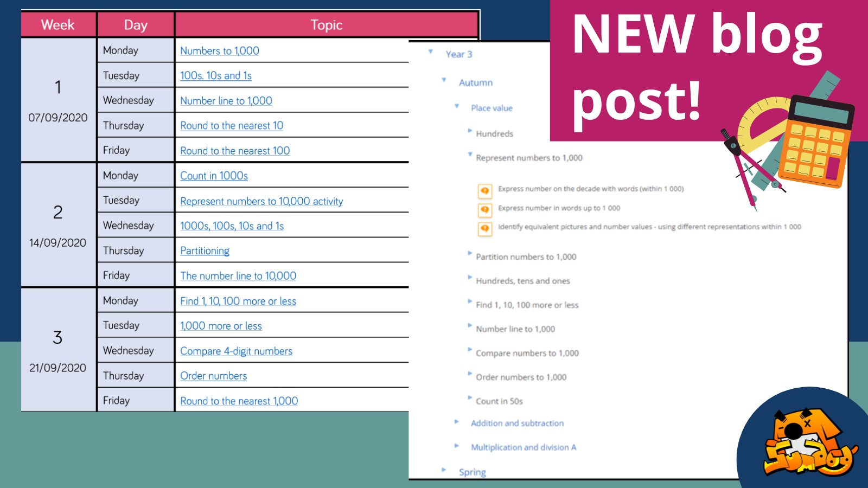
Task: Collapse the Place value arrow
Action: pyautogui.click(x=457, y=106)
